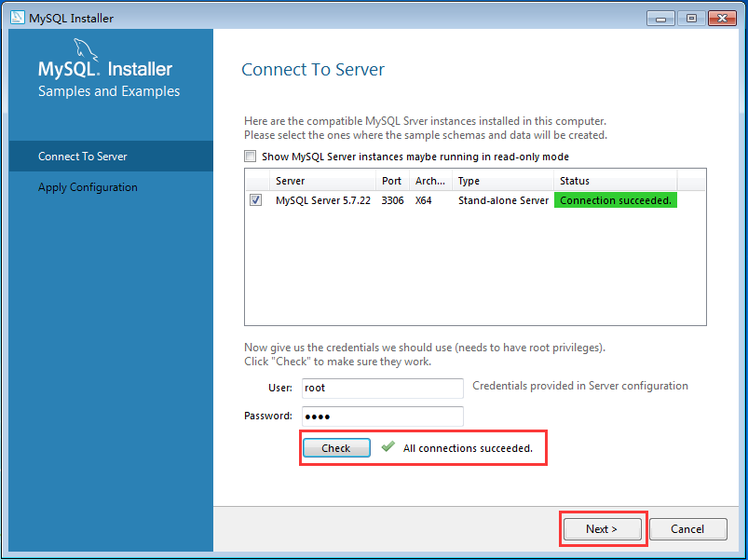Click Samples and Examples subtitle
This screenshot has height=560, width=748.
pyautogui.click(x=109, y=91)
